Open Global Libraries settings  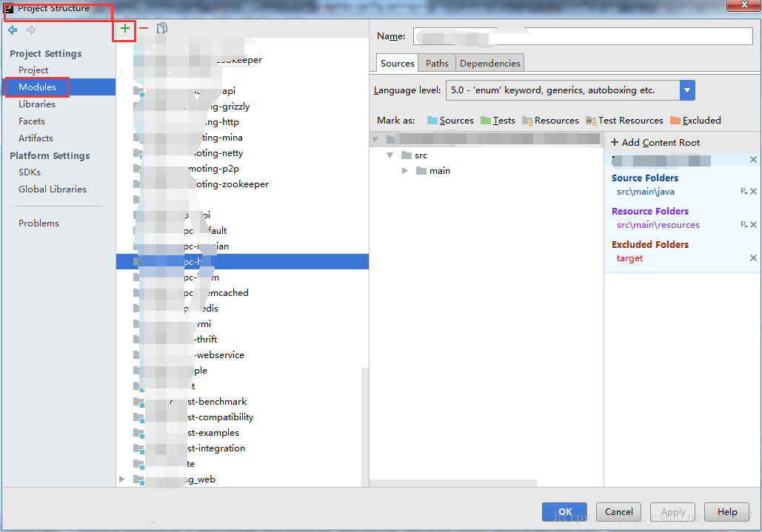click(x=53, y=189)
